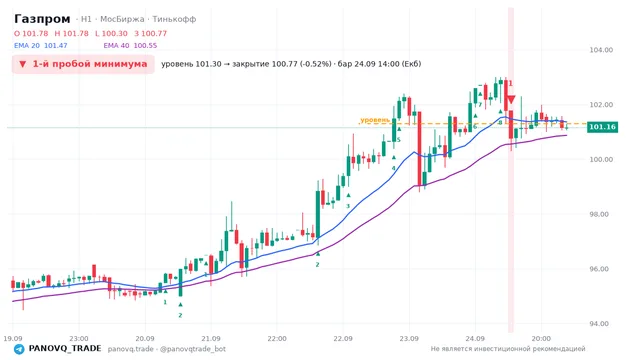Image resolution: width=640 pixels, height=360 pixels.
Task: Click the '21.09' date axis label
Action: click(x=211, y=338)
